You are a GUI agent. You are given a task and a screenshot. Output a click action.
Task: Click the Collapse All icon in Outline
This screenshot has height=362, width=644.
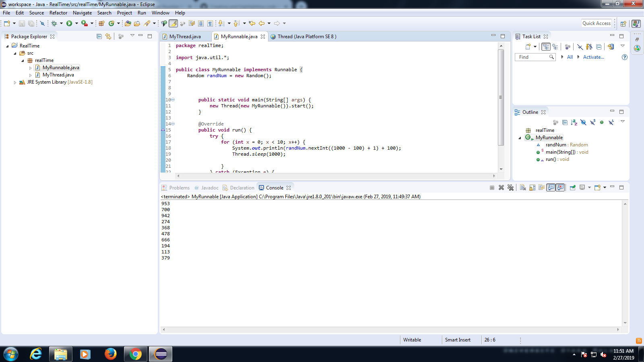tap(565, 122)
